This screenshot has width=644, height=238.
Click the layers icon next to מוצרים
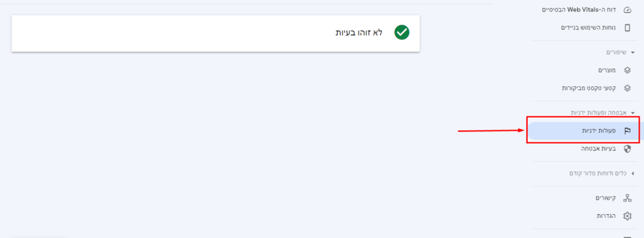627,71
